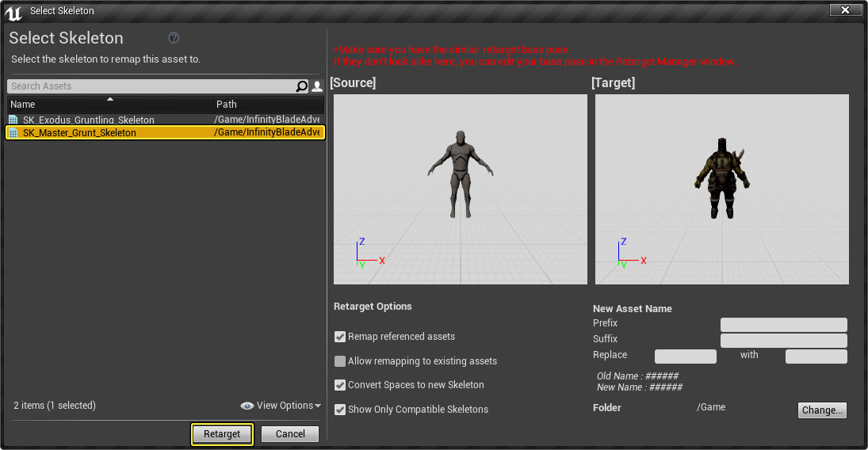Open the View Options dropdown

281,406
